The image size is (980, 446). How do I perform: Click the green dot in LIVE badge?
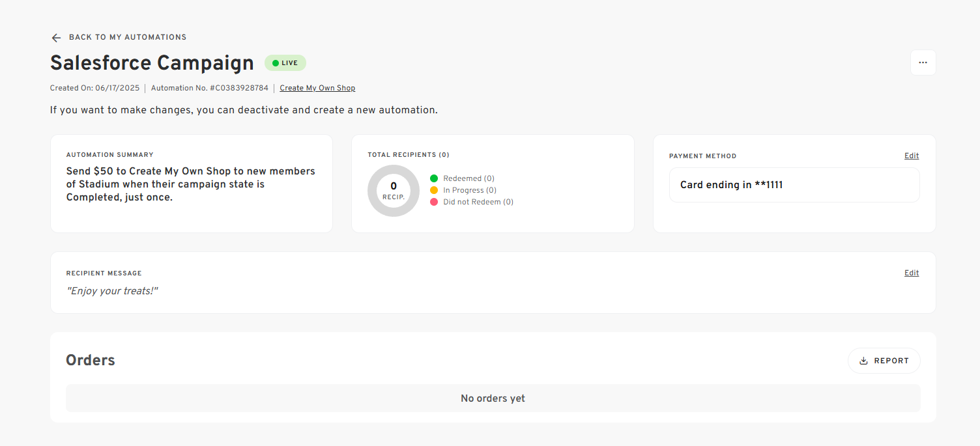tap(275, 63)
